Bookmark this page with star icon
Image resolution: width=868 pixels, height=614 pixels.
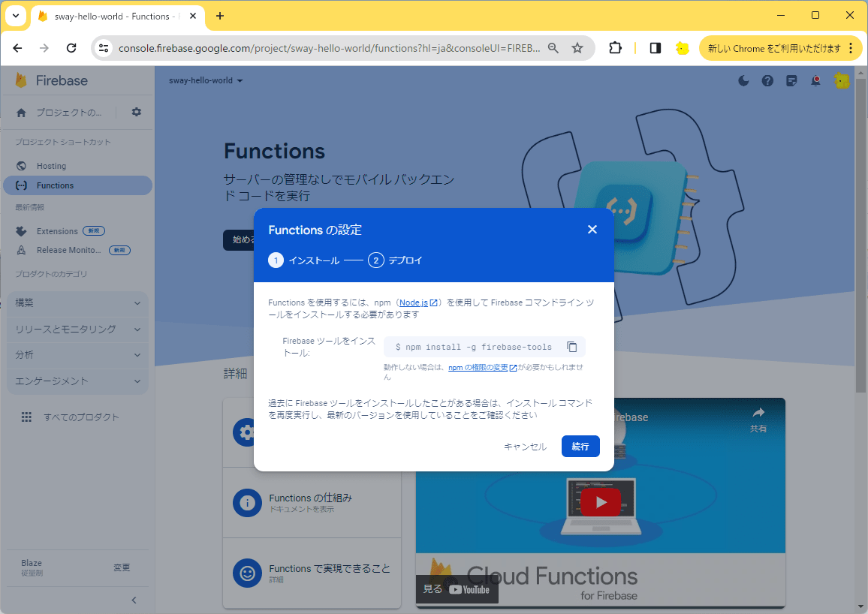577,48
